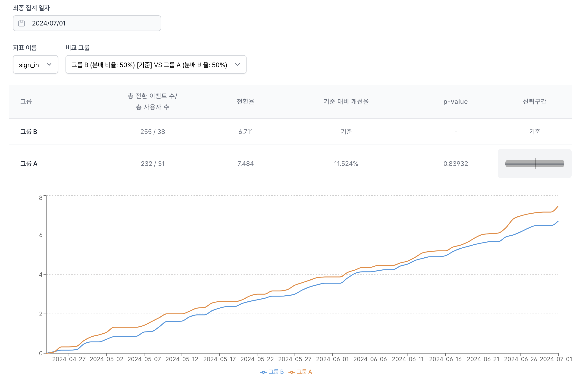The height and width of the screenshot is (379, 588).
Task: Select the 그룹 A table row label
Action: [x=29, y=164]
